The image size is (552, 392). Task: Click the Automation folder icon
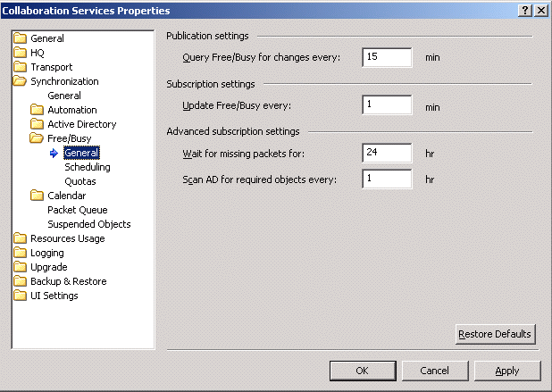[x=38, y=110]
